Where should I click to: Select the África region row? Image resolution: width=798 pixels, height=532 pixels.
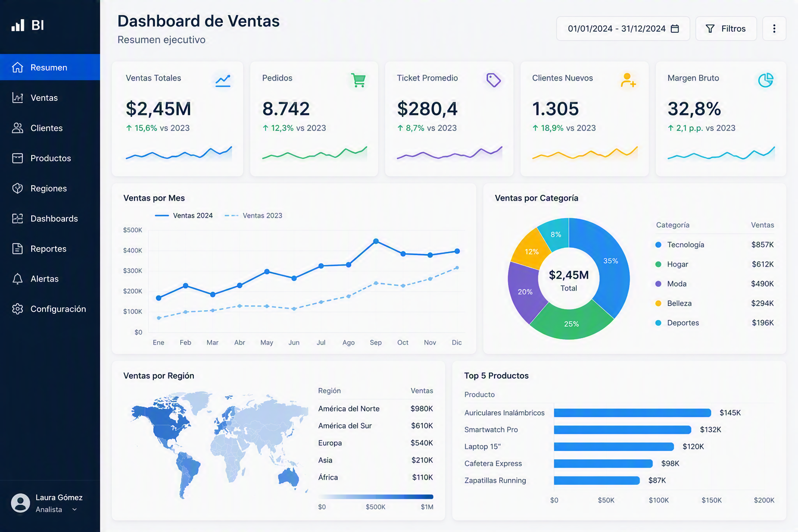376,477
